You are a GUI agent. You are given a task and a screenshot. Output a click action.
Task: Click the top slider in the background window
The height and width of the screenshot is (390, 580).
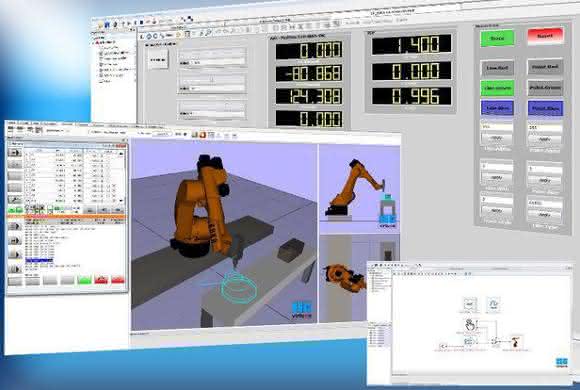(x=212, y=57)
